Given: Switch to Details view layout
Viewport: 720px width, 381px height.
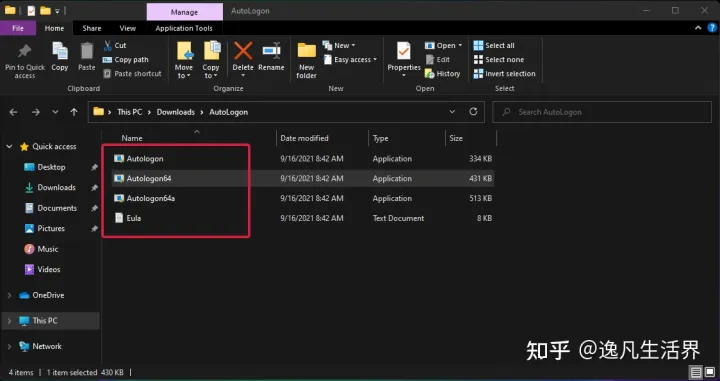Looking at the screenshot, I should pos(696,372).
